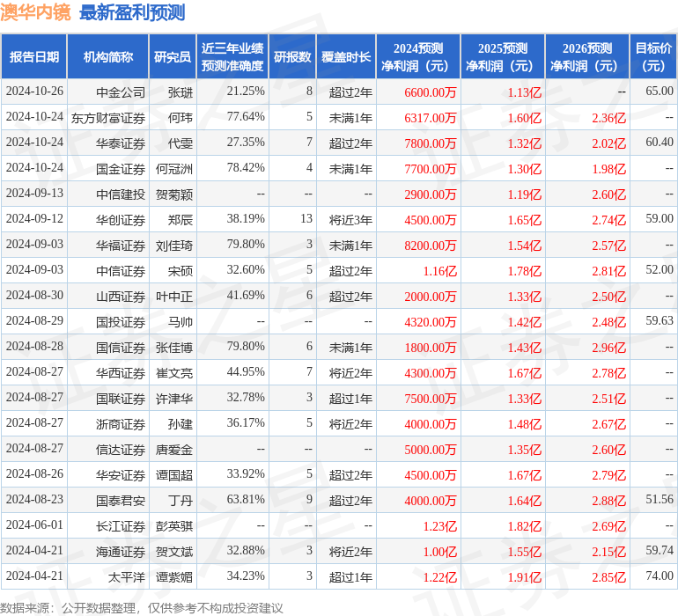Click 6317.00万 profit forecast
Screen dimensions: 678x616
coord(431,118)
